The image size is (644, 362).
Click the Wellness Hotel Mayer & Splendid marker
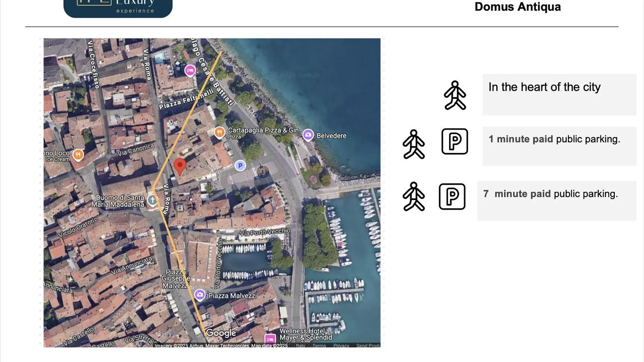click(270, 339)
